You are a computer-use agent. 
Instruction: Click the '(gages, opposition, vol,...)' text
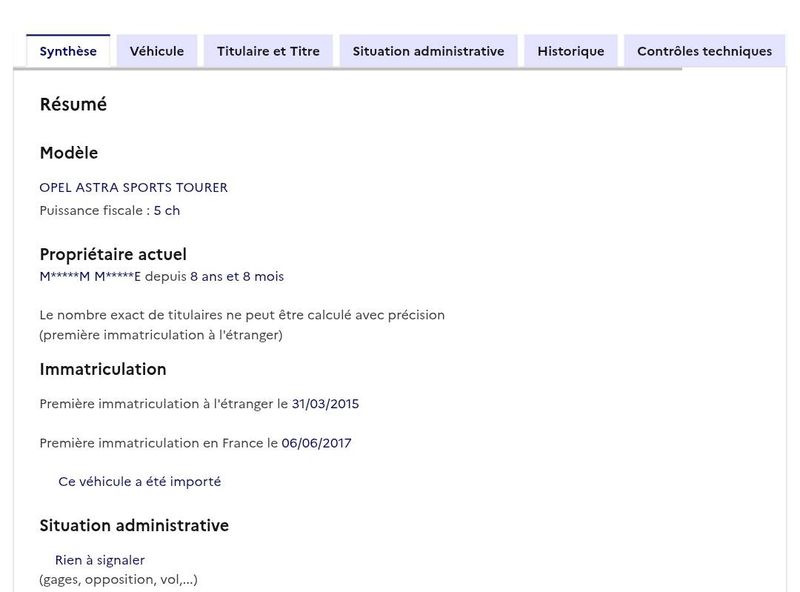(118, 580)
